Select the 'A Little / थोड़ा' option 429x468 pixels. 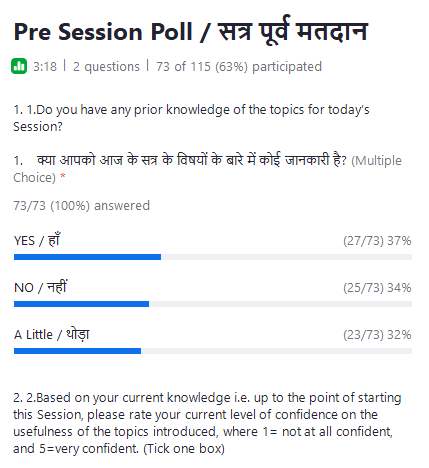[52, 334]
